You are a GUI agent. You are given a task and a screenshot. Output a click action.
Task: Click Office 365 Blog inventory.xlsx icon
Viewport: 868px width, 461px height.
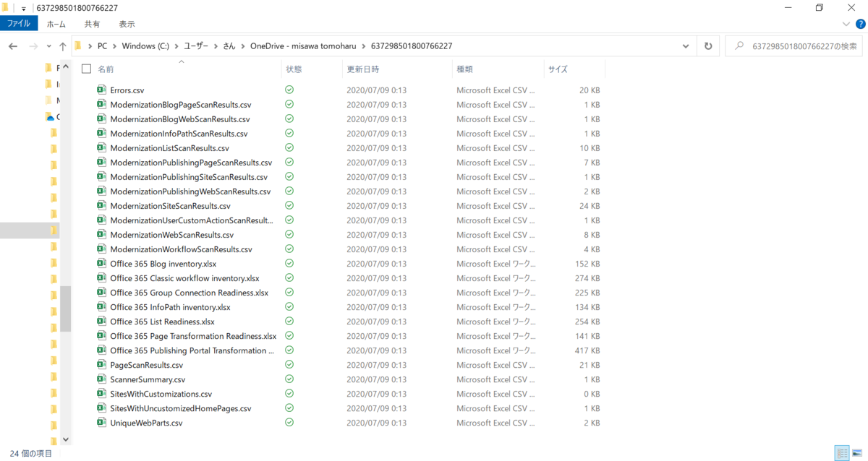101,264
